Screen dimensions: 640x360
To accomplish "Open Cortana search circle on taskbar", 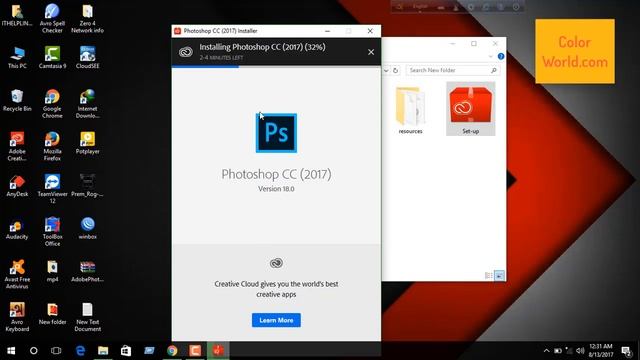I will point(33,351).
